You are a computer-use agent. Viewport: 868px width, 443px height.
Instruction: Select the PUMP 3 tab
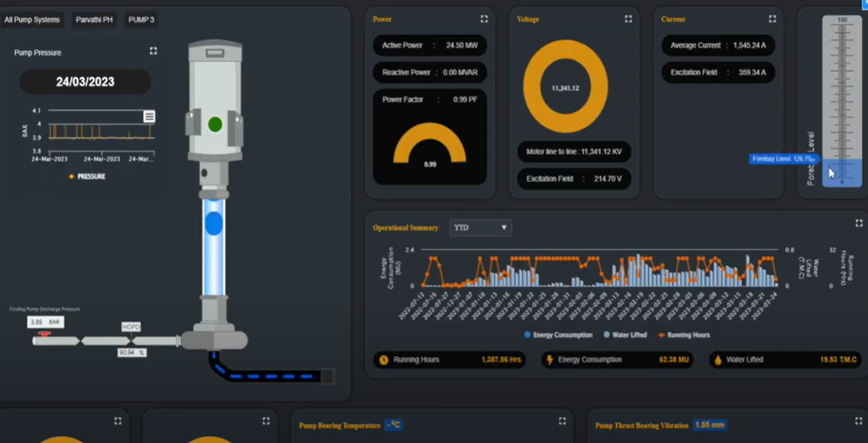click(x=141, y=20)
